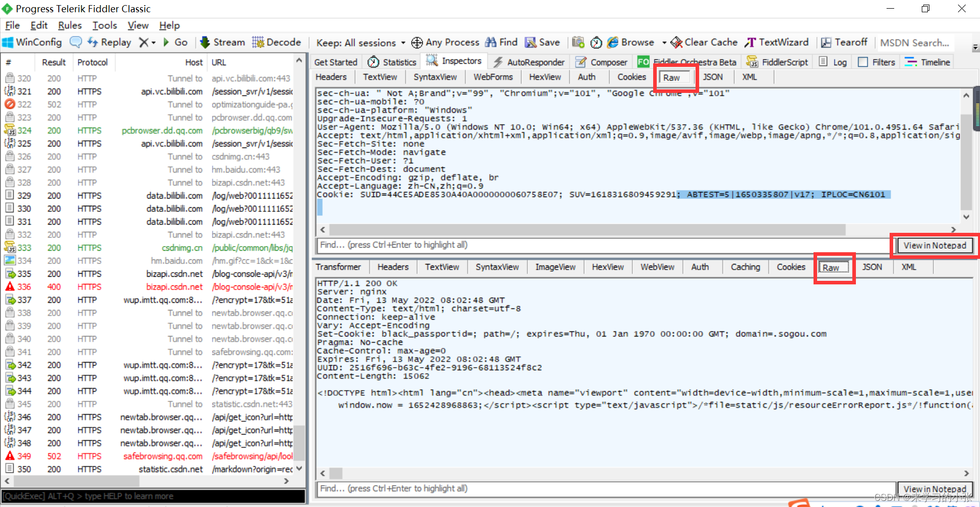Click response View in Notepad button
The height and width of the screenshot is (507, 980).
pos(935,489)
